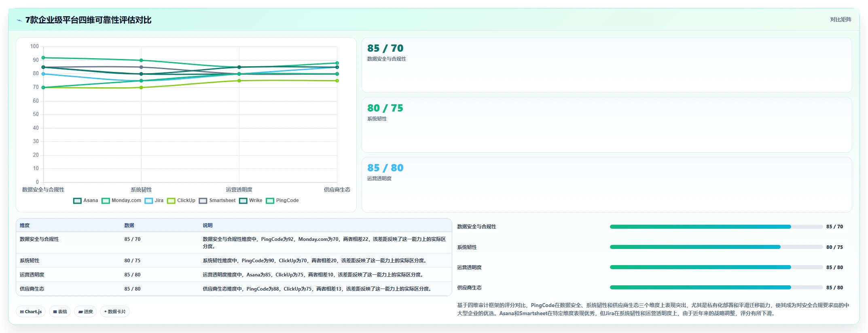Toggle Wrike series in the legend
Image resolution: width=868 pixels, height=333 pixels.
tap(251, 200)
